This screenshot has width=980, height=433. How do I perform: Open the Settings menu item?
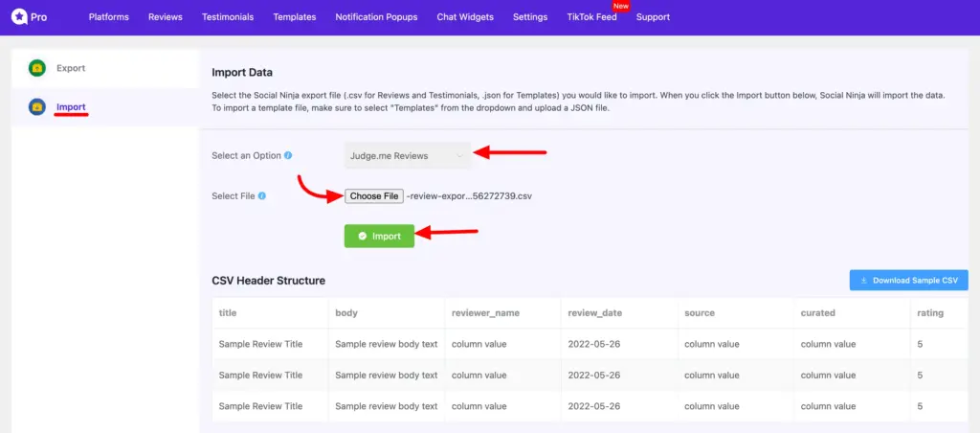(530, 17)
